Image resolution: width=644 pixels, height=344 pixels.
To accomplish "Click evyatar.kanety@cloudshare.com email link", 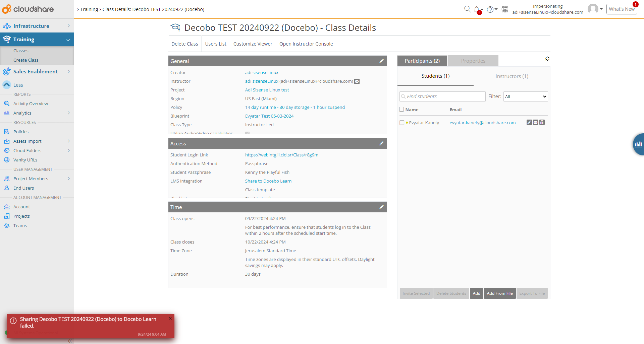I will tap(483, 123).
